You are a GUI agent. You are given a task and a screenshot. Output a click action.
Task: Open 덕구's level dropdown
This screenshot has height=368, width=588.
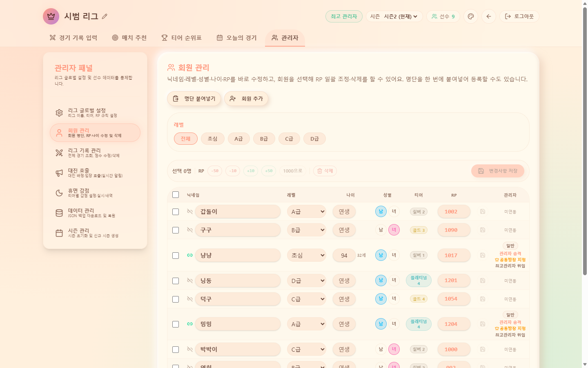[x=307, y=299]
